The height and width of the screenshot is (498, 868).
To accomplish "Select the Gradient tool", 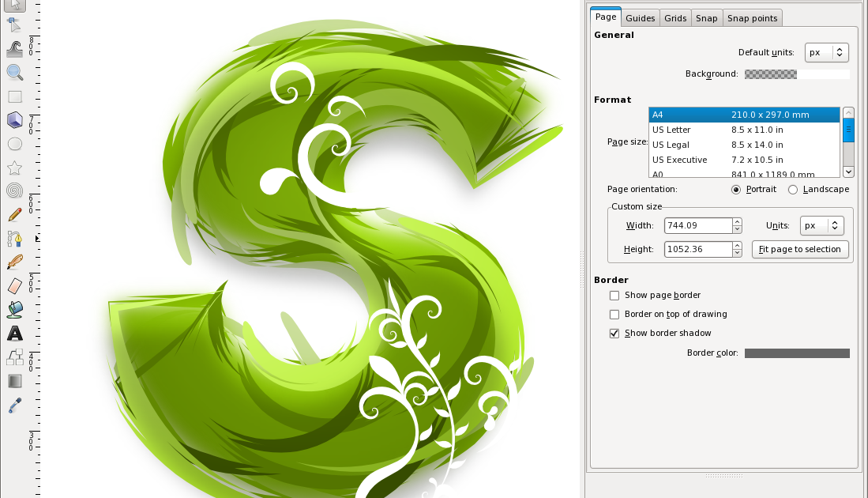I will point(14,381).
